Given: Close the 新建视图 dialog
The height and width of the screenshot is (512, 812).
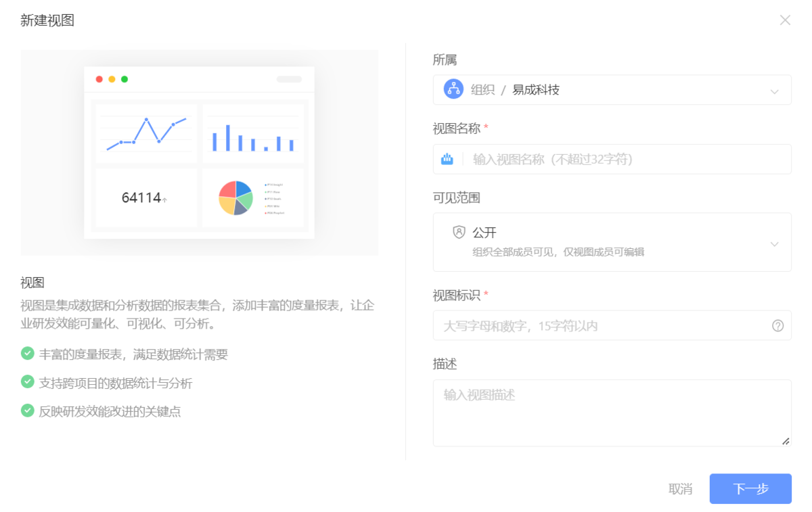Looking at the screenshot, I should tap(785, 20).
